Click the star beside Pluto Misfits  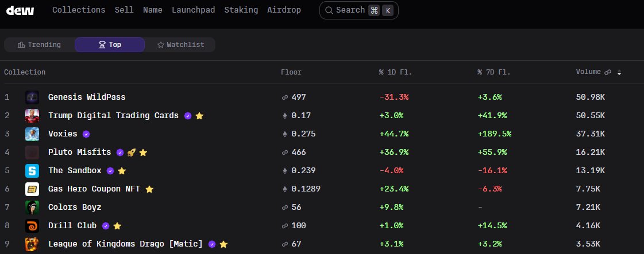pos(143,153)
